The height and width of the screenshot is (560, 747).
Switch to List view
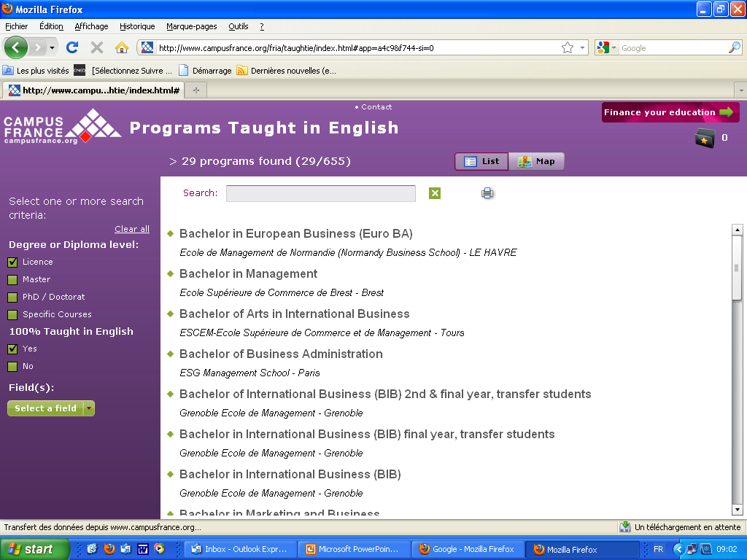tap(481, 161)
